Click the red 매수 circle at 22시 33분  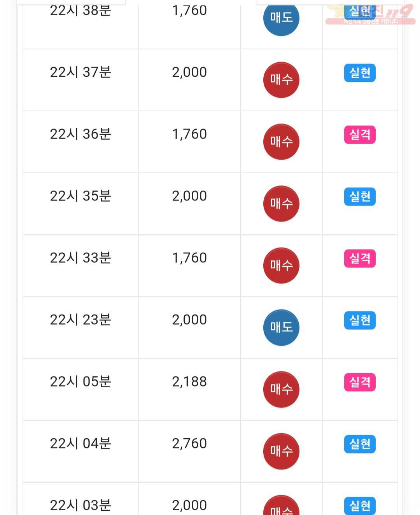tap(281, 265)
